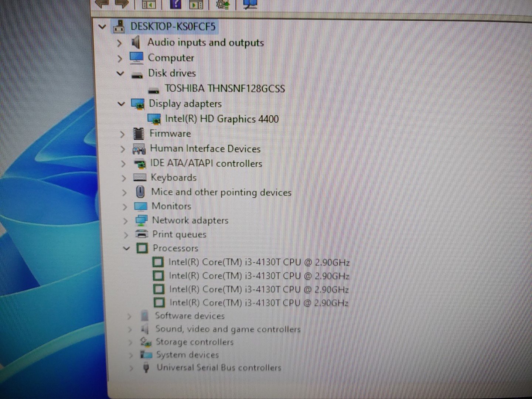
Task: Click the USB plug icon for Universal Serial Bus controllers
Action: [x=146, y=368]
